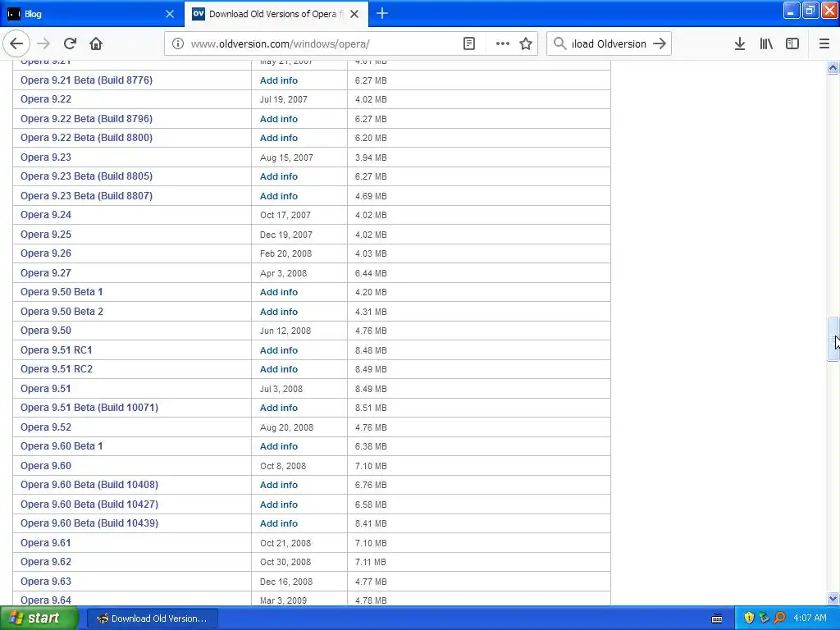Open Opera 9.60 Beta (Build 10427)
Image resolution: width=840 pixels, height=630 pixels.
(89, 504)
